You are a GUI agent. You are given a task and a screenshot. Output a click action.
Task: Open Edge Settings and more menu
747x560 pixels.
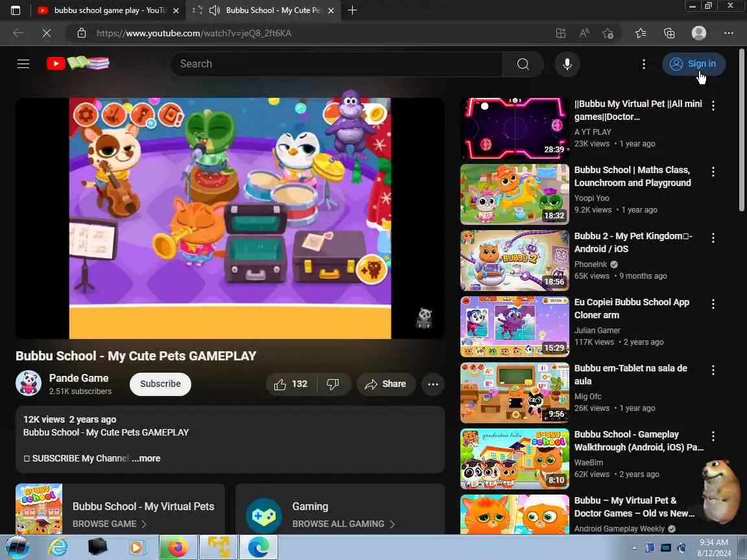(728, 33)
